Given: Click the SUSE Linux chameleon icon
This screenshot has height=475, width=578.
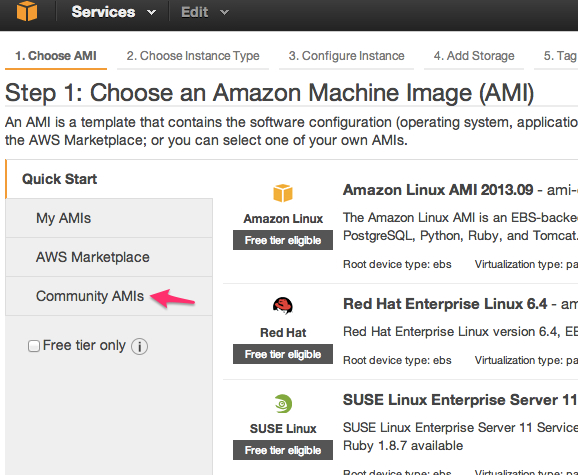Looking at the screenshot, I should click(x=283, y=404).
